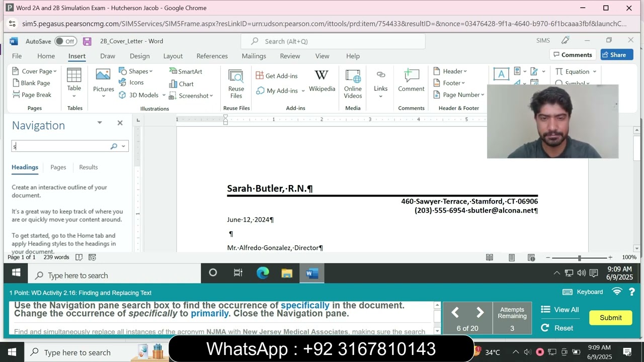Insert a Chart

point(182,84)
